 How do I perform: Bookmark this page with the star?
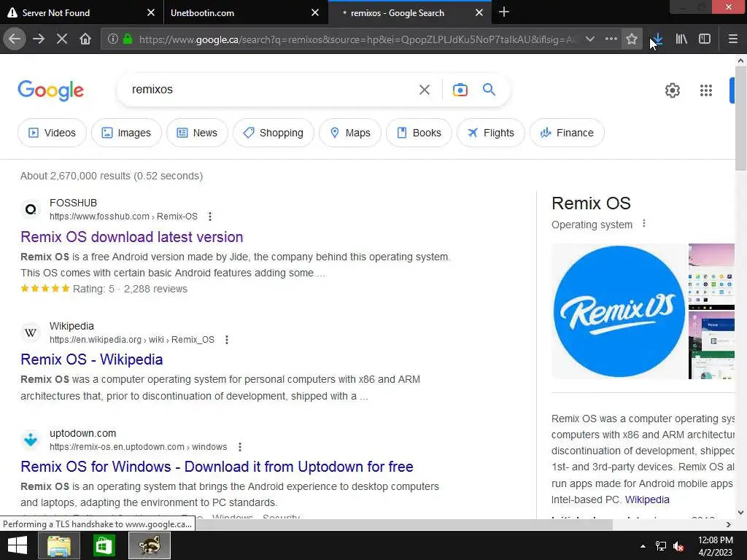point(632,39)
